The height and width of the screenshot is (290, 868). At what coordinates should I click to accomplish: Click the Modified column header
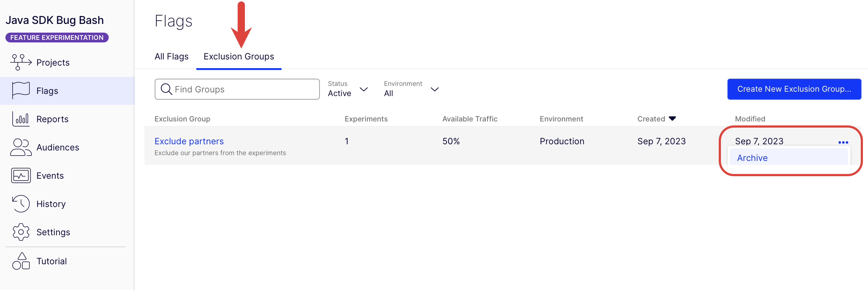tap(750, 119)
